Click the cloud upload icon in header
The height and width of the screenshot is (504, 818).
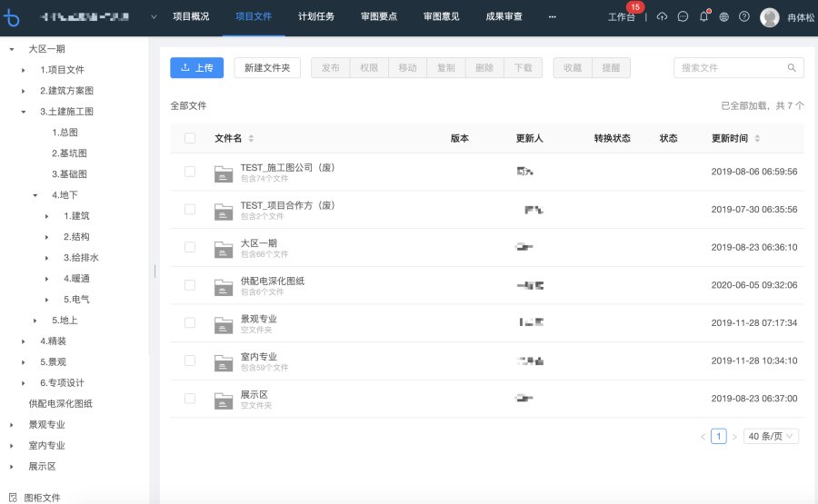click(662, 16)
